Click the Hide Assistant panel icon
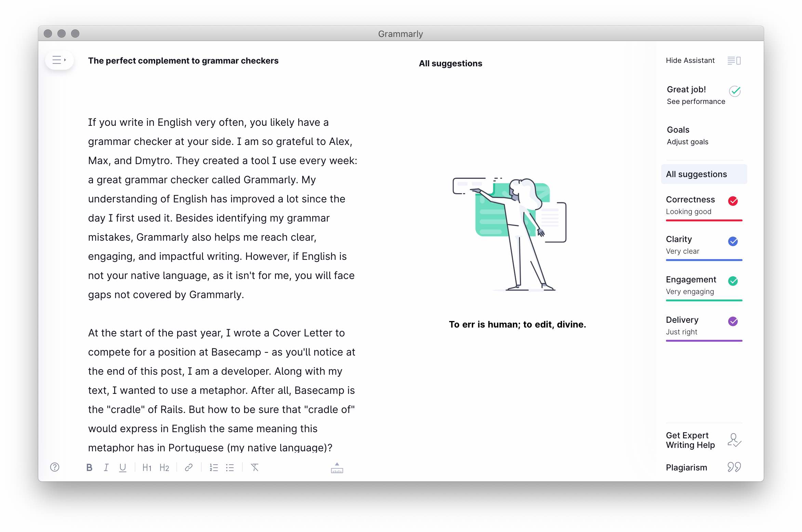802x532 pixels. point(734,61)
